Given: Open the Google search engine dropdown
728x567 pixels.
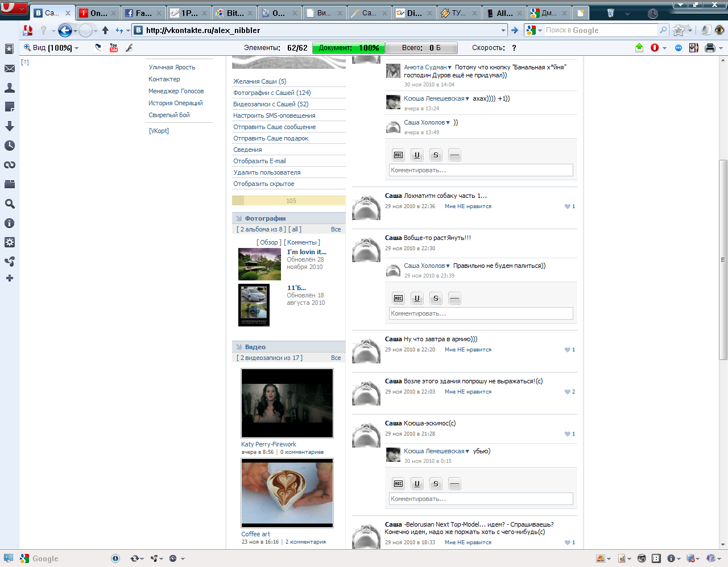Looking at the screenshot, I should 540,30.
